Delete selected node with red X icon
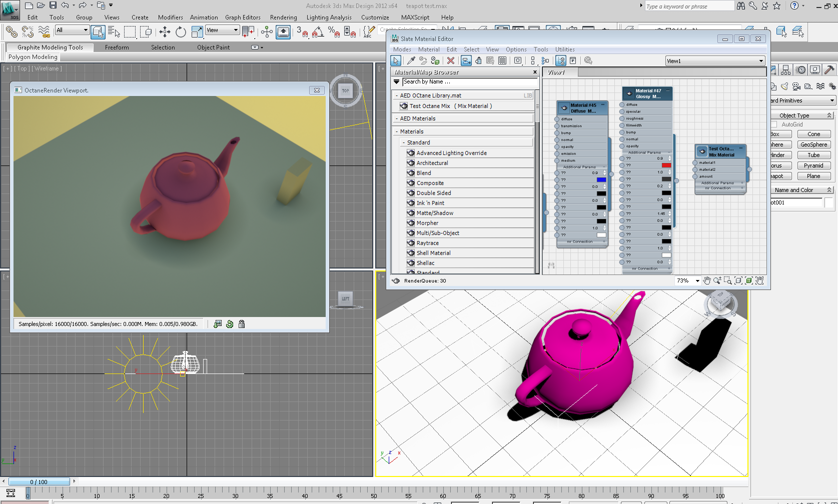Viewport: 838px width, 504px height. pyautogui.click(x=451, y=60)
